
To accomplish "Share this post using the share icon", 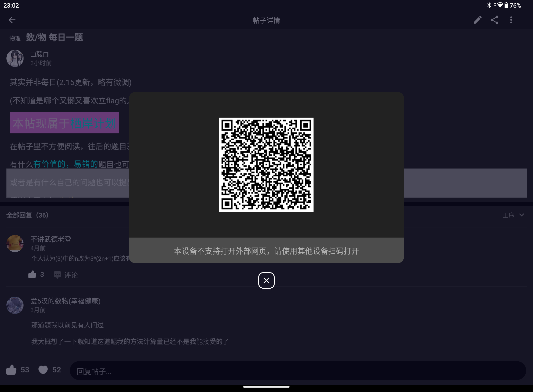I will pyautogui.click(x=494, y=20).
